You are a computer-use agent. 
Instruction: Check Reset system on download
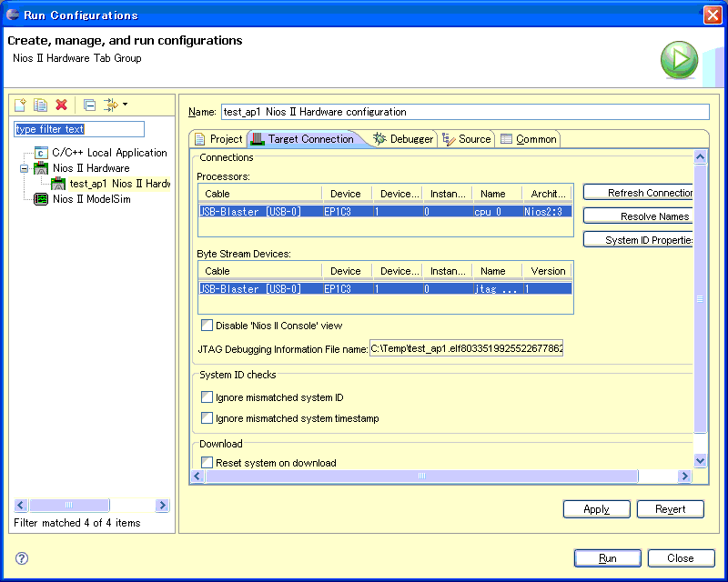[207, 463]
